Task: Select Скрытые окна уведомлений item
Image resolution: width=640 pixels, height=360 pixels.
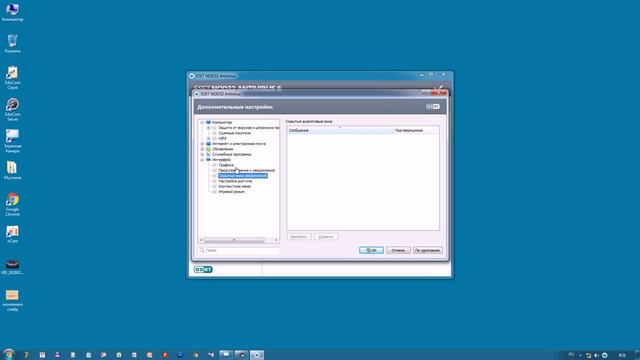Action: click(243, 176)
